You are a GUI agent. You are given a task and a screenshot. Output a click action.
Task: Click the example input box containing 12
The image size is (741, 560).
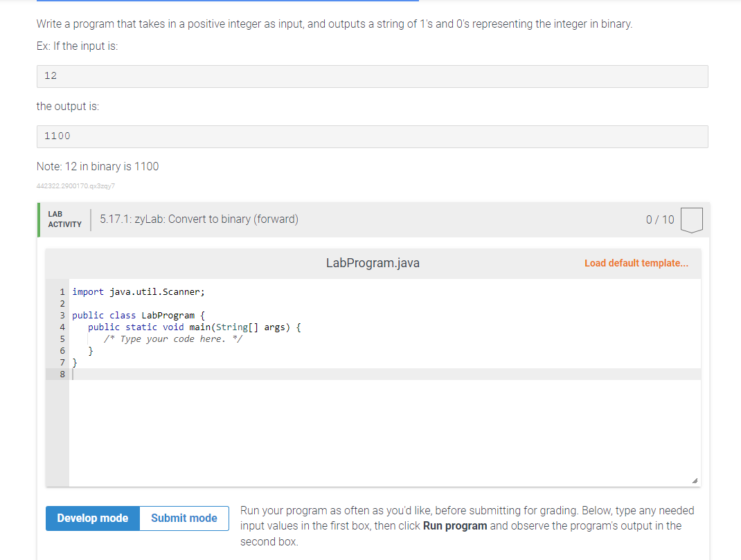[x=372, y=76]
